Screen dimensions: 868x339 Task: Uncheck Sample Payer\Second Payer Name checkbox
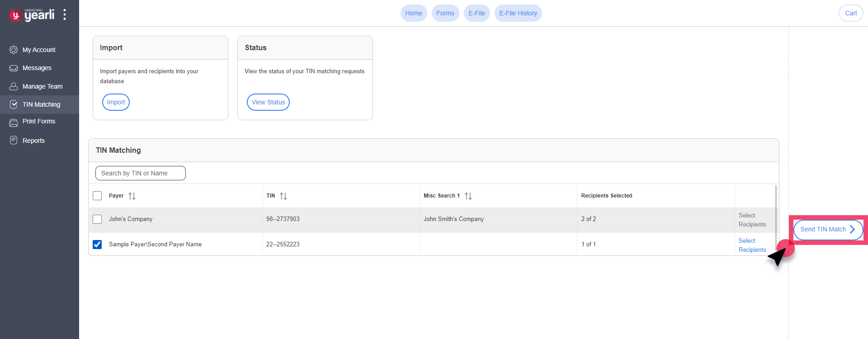[97, 245]
